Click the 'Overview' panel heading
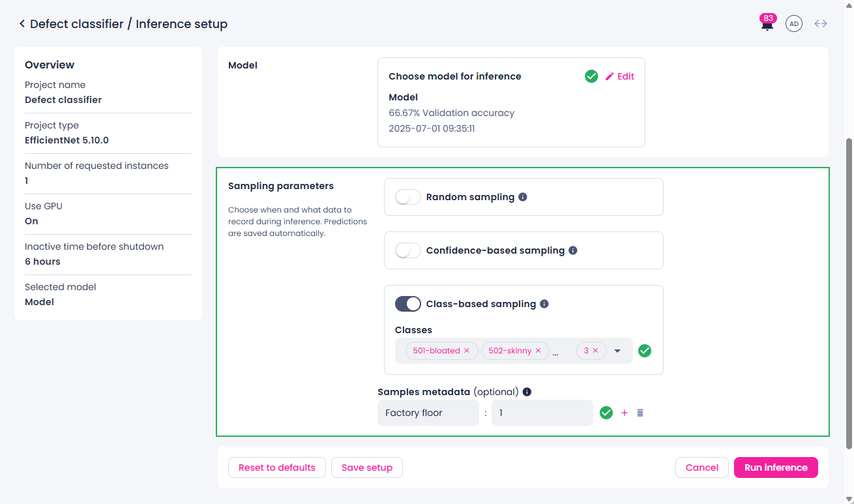The height and width of the screenshot is (504, 854). click(50, 65)
